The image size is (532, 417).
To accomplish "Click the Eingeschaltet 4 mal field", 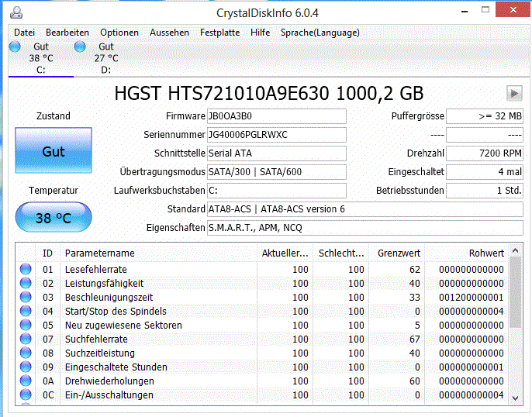I will 485,172.
